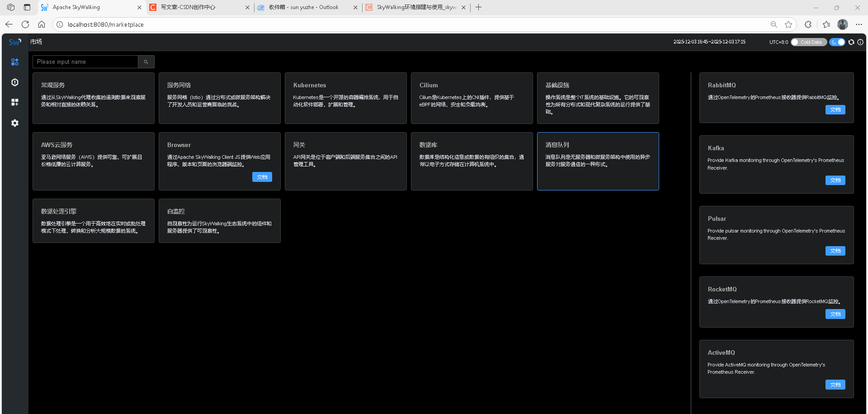868x414 pixels.
Task: Select the Kubernetes card
Action: click(x=346, y=98)
